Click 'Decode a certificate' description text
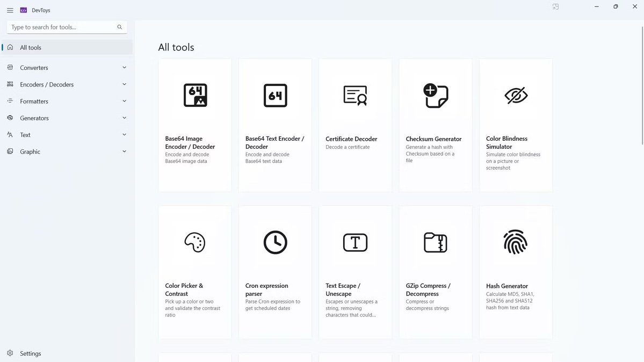The width and height of the screenshot is (644, 362). (x=348, y=147)
